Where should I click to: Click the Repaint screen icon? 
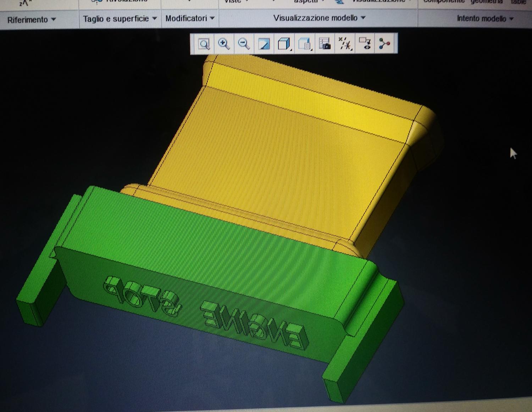[264, 44]
